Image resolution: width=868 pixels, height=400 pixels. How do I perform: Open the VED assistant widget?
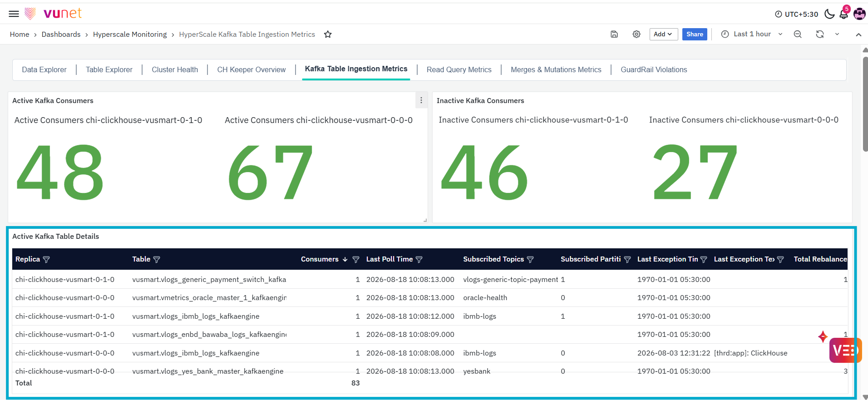tap(845, 350)
